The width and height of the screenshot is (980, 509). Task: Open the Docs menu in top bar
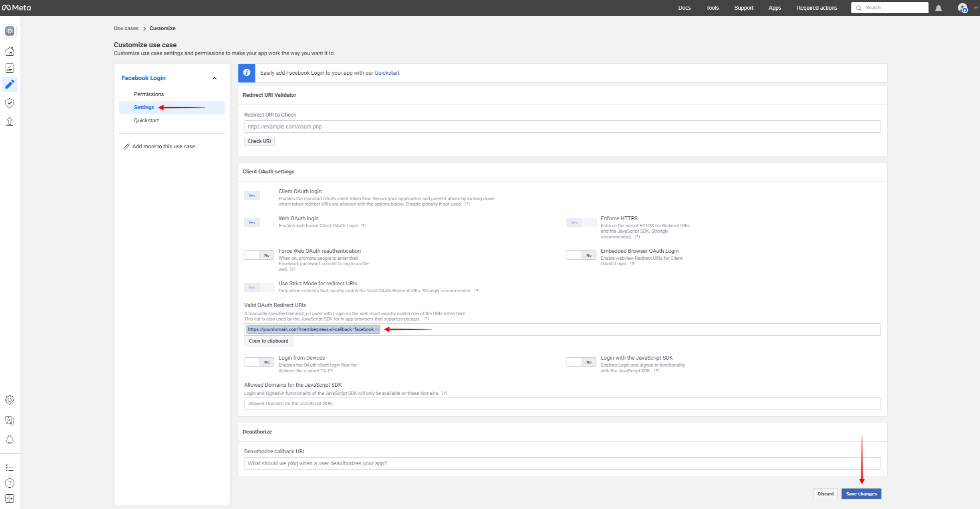click(684, 8)
